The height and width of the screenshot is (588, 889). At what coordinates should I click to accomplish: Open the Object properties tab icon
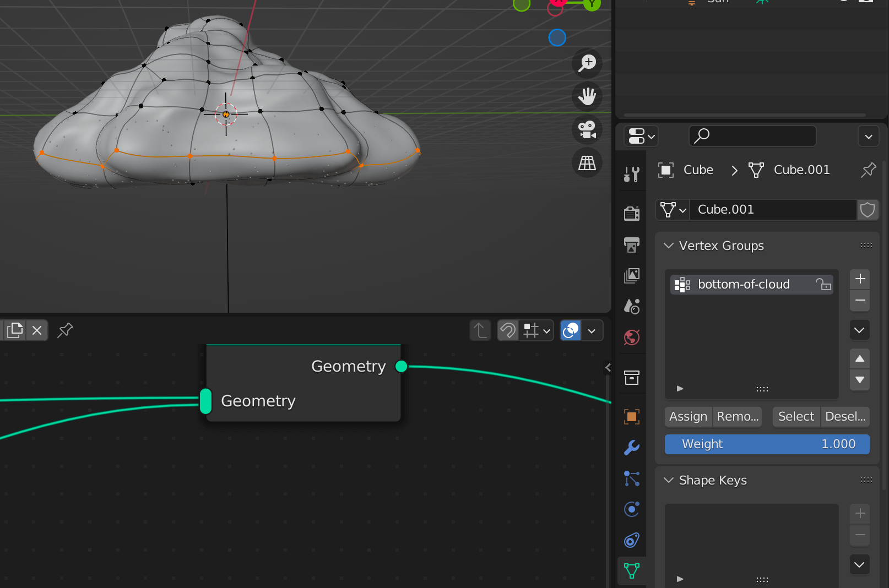coord(632,417)
